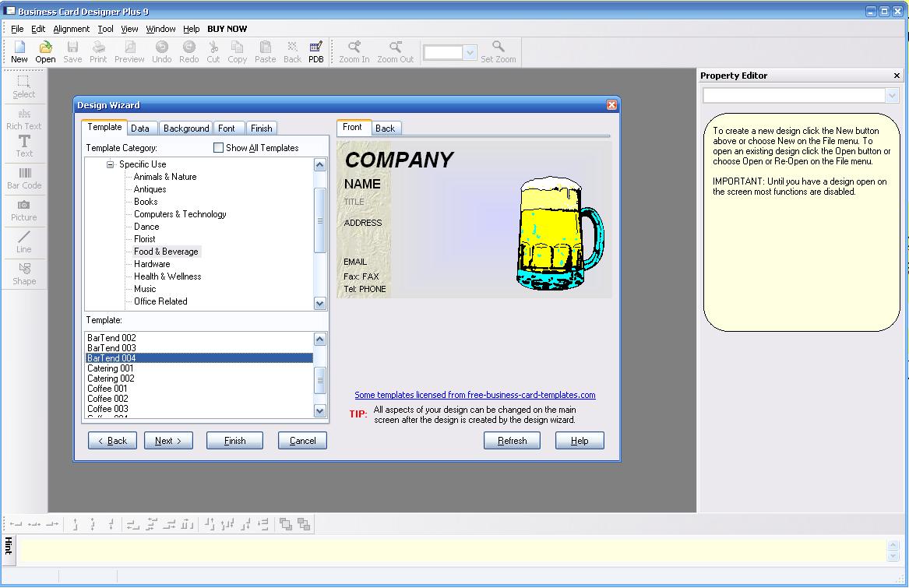Click the template list down arrow

(320, 410)
